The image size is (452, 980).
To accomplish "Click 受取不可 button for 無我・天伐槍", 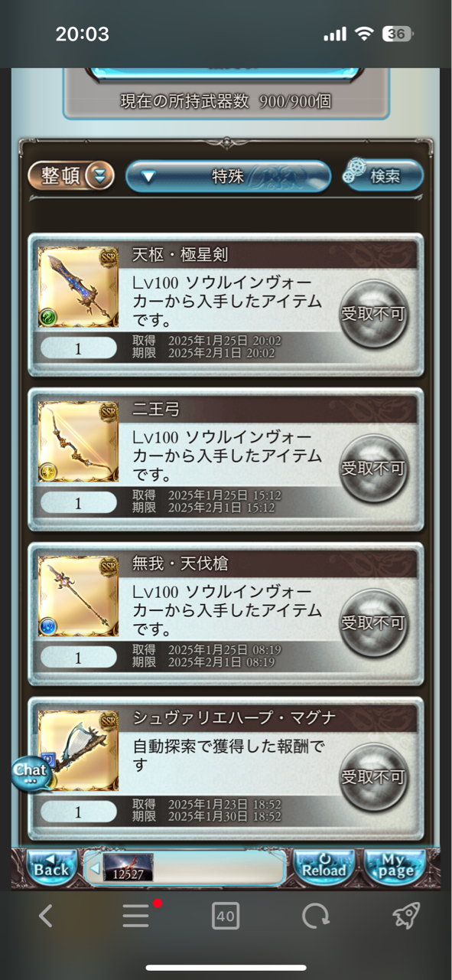I will pyautogui.click(x=373, y=623).
